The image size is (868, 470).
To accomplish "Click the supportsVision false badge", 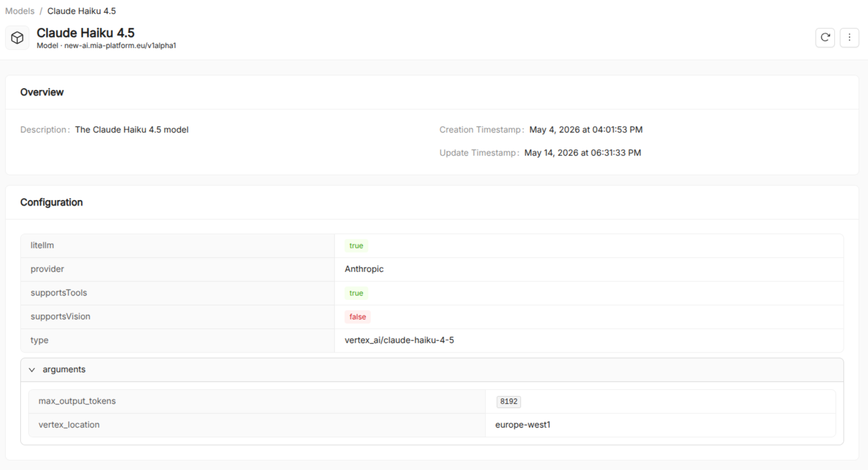I will (x=357, y=317).
